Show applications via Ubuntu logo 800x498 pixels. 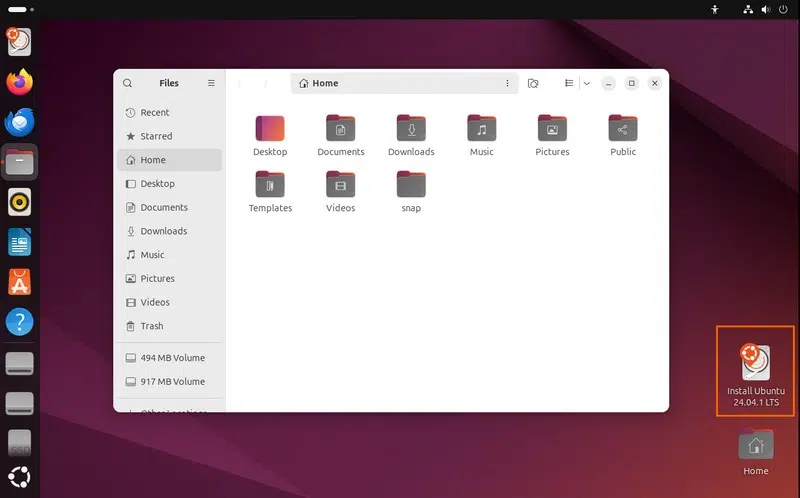pos(19,478)
